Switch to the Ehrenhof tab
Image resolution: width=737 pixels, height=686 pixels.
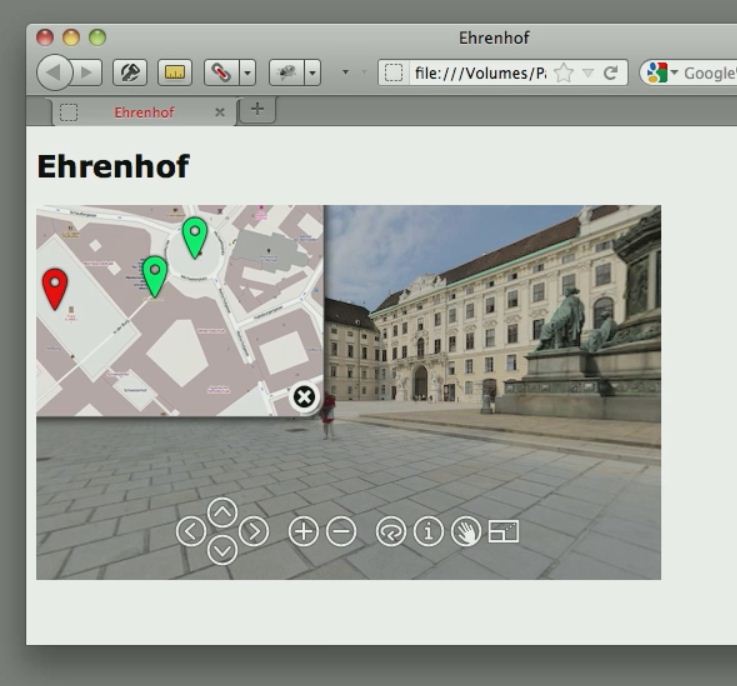pyautogui.click(x=143, y=112)
